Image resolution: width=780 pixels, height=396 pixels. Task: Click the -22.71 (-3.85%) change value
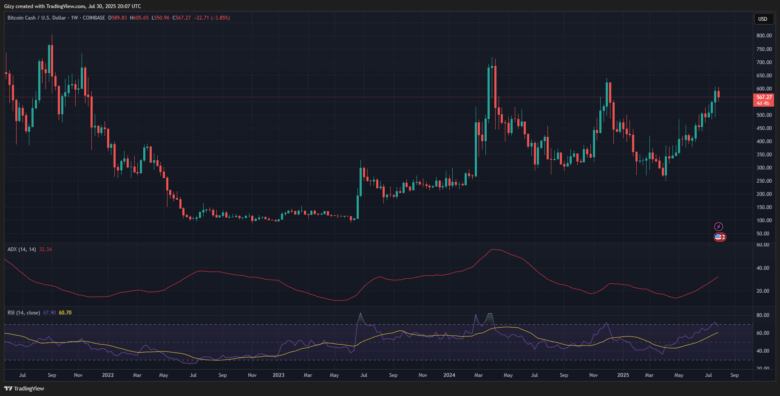click(x=213, y=18)
